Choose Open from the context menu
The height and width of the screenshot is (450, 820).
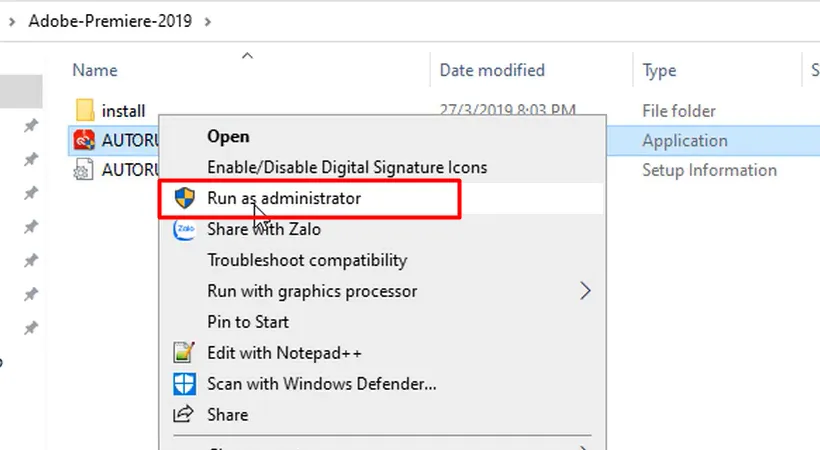coord(228,136)
